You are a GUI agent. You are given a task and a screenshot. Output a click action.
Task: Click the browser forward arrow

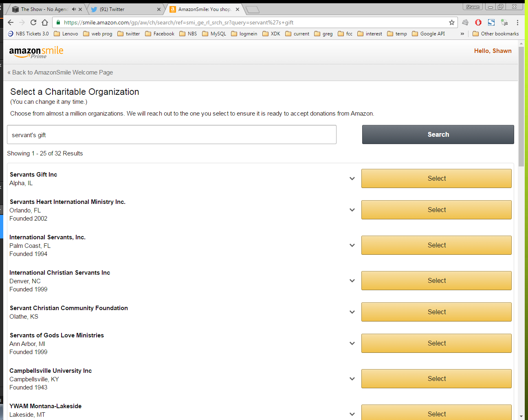[22, 22]
